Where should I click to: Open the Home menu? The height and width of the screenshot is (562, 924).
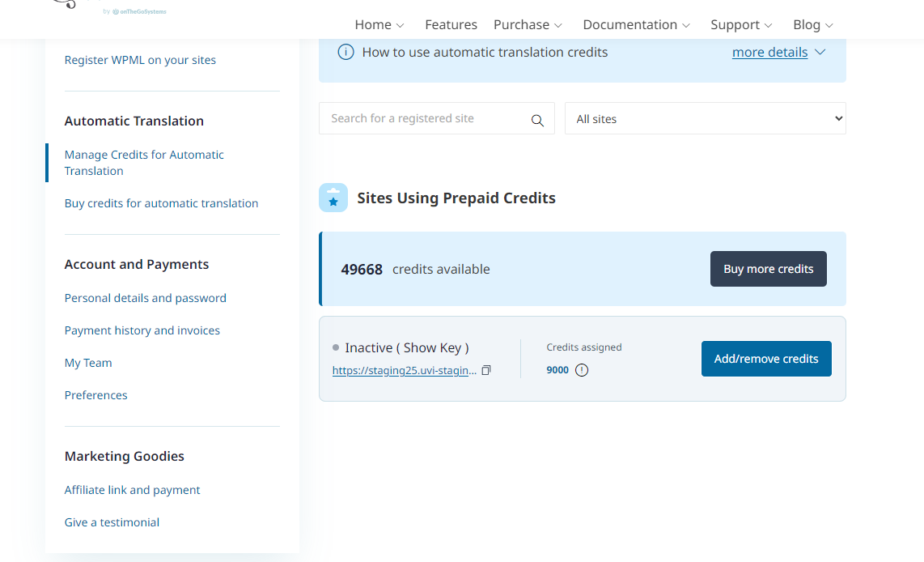379,24
